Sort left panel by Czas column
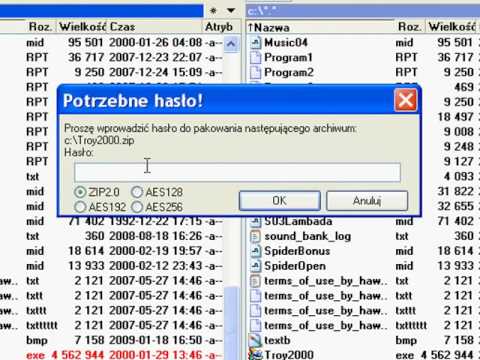The width and height of the screenshot is (480, 360). 155,27
